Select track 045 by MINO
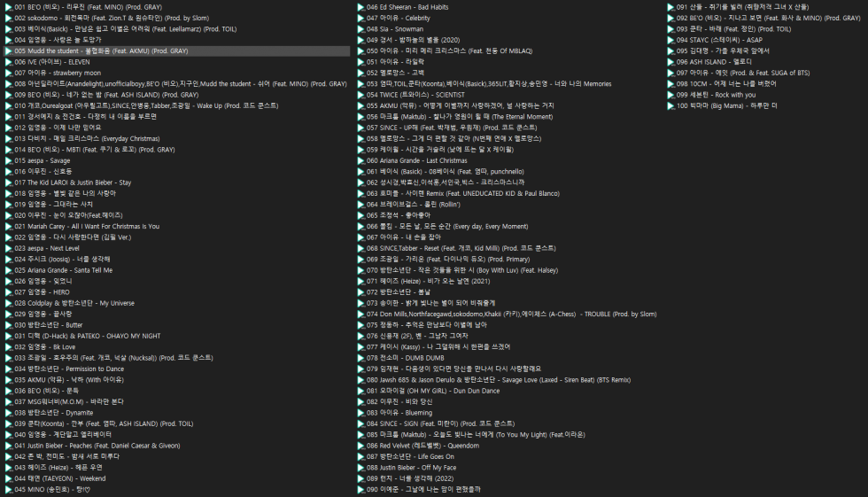 click(x=52, y=489)
